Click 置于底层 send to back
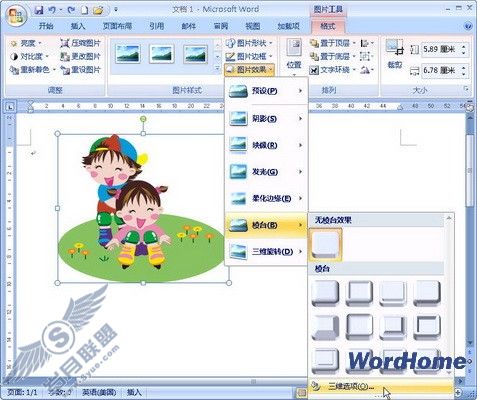The height and width of the screenshot is (400, 477). pos(332,57)
